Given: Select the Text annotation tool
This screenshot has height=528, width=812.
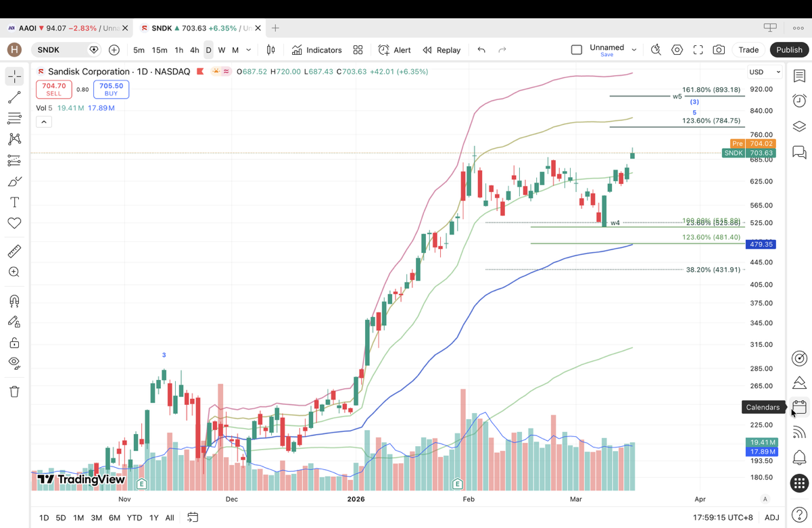Looking at the screenshot, I should [x=14, y=202].
